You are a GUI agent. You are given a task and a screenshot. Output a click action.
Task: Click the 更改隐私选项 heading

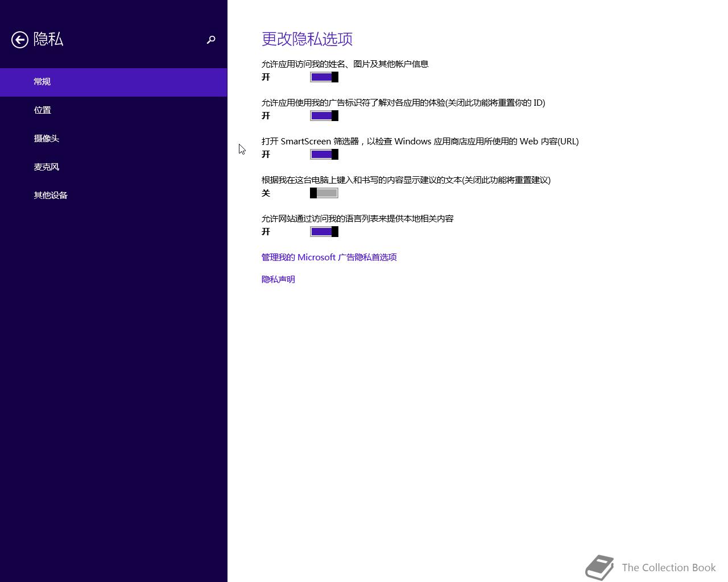coord(307,39)
